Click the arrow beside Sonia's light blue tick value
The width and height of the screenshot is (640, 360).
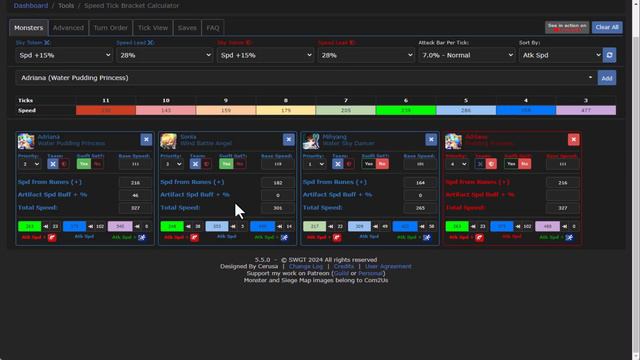pyautogui.click(x=233, y=227)
